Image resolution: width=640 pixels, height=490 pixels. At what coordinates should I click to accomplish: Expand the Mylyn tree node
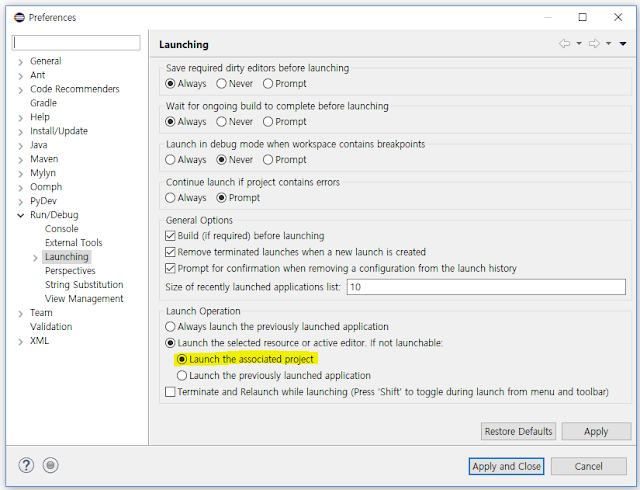[20, 174]
